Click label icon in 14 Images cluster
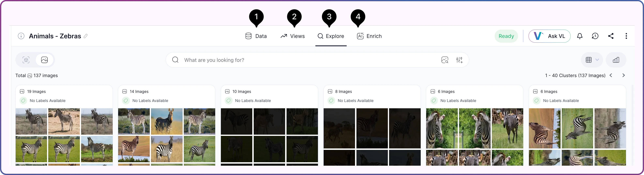The image size is (644, 175). pos(126,101)
